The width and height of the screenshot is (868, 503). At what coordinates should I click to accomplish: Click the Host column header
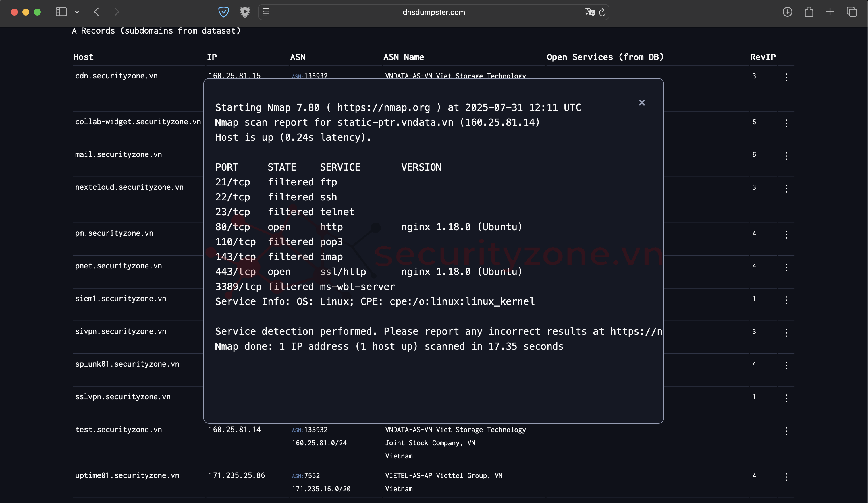[83, 57]
